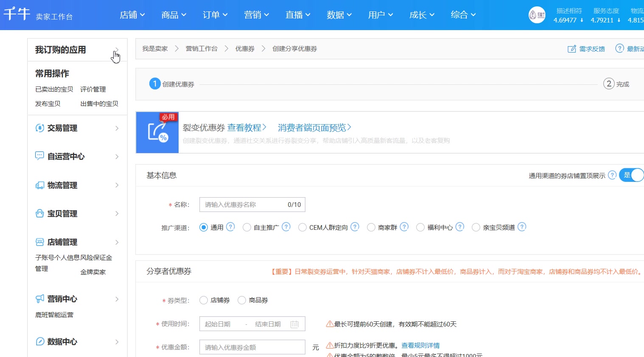The width and height of the screenshot is (644, 357).
Task: Go to 优惠券 breadcrumb
Action: [245, 49]
